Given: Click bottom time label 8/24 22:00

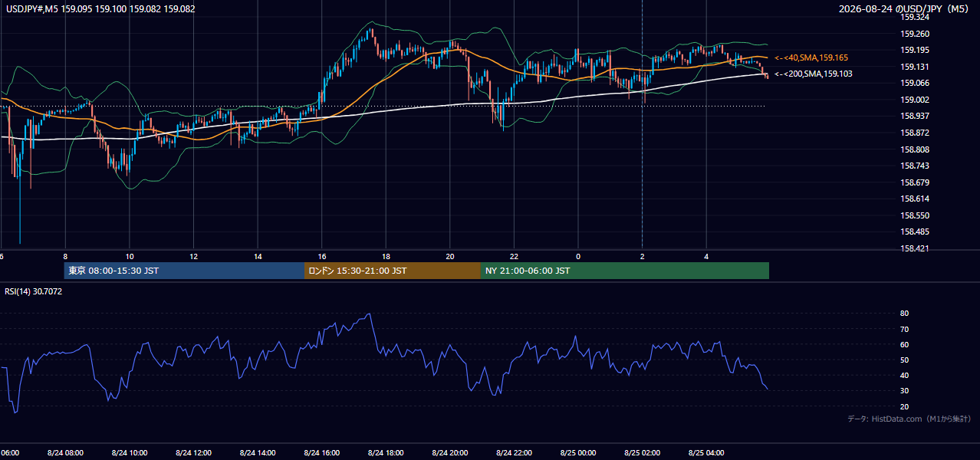Looking at the screenshot, I should [x=514, y=453].
